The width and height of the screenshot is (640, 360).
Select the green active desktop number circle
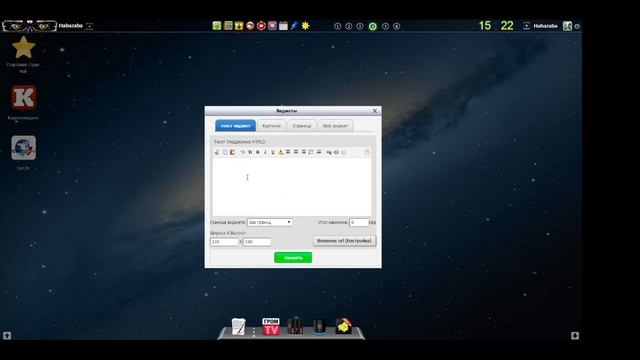pyautogui.click(x=373, y=26)
